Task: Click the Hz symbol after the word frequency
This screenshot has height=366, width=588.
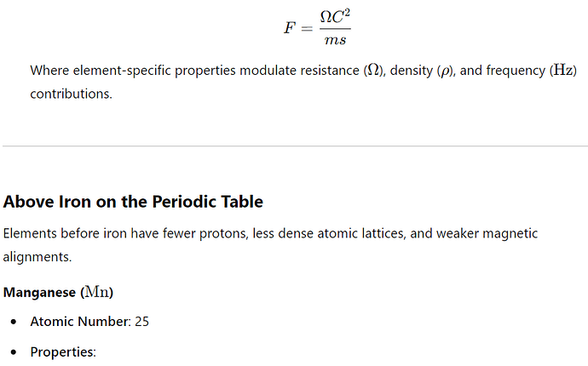Action: point(563,70)
